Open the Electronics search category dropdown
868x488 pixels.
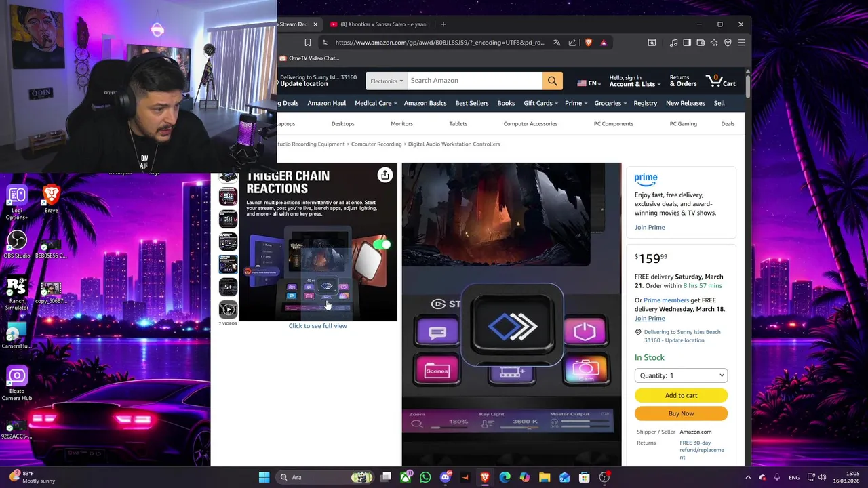pyautogui.click(x=387, y=81)
